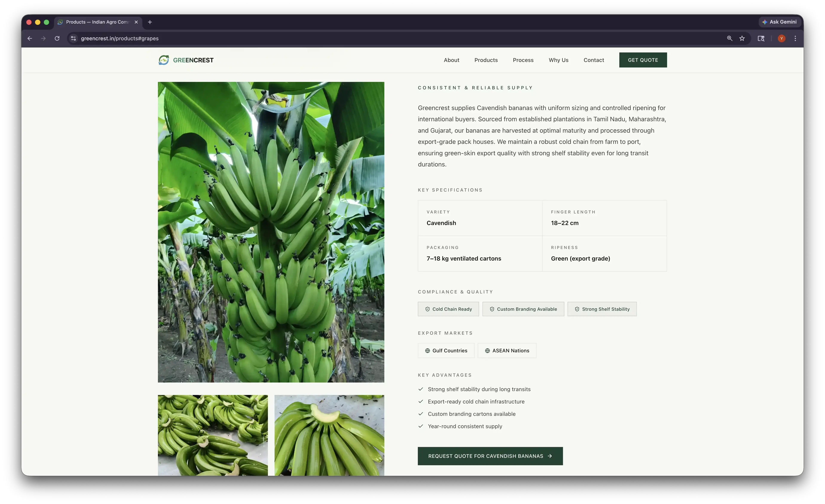Click the globe icon on Gulf Countries
The image size is (825, 504).
[428, 351]
